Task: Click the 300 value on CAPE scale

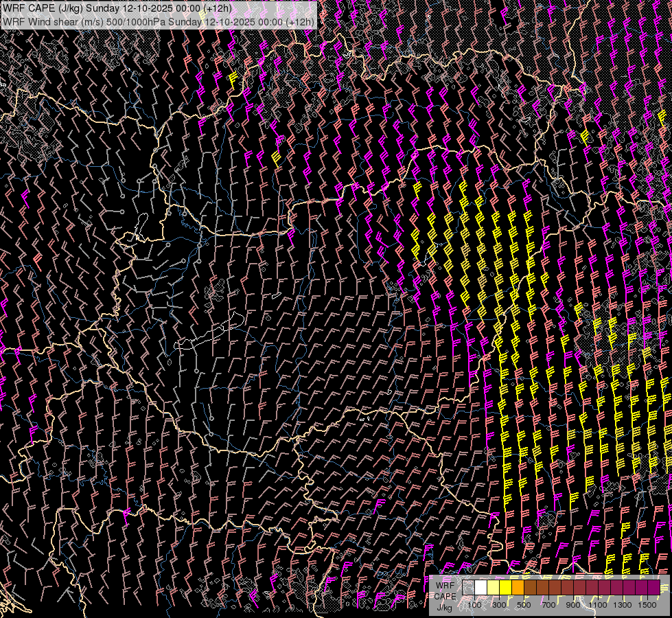Action: [x=499, y=606]
